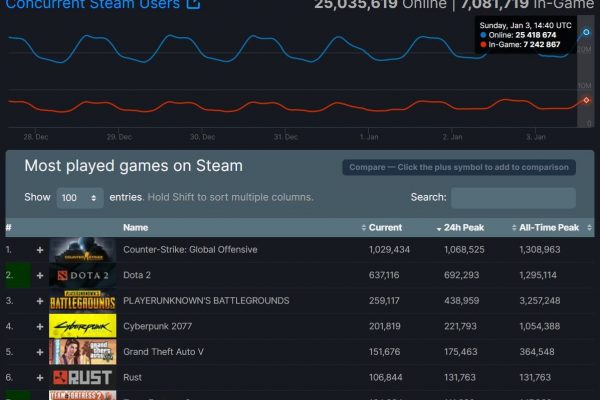This screenshot has height=400, width=600.
Task: Click the 30. Dec axis label
Action: pos(202,137)
